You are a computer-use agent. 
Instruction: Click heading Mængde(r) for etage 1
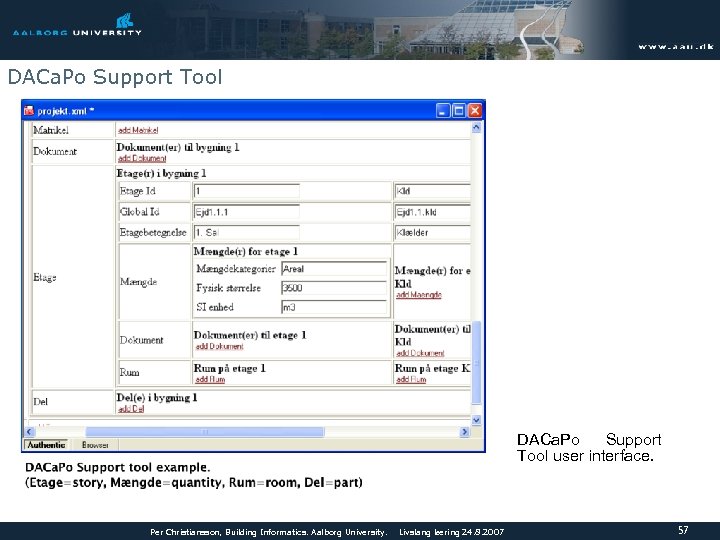pos(246,251)
